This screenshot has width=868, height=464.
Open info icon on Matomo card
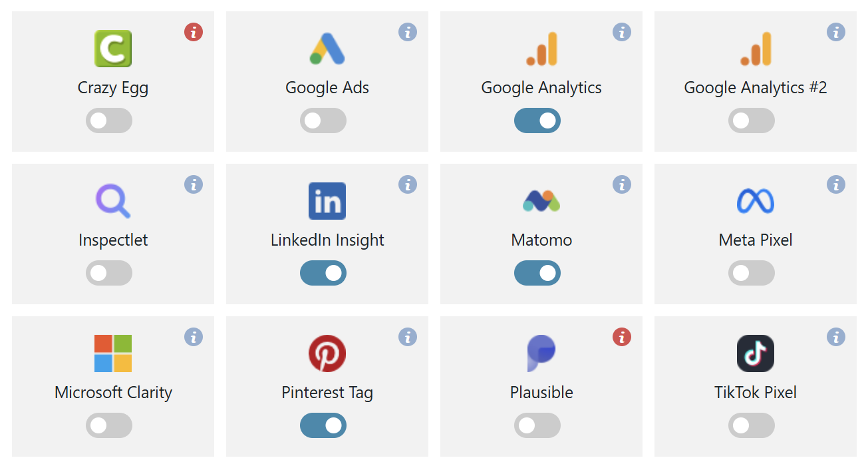[622, 184]
